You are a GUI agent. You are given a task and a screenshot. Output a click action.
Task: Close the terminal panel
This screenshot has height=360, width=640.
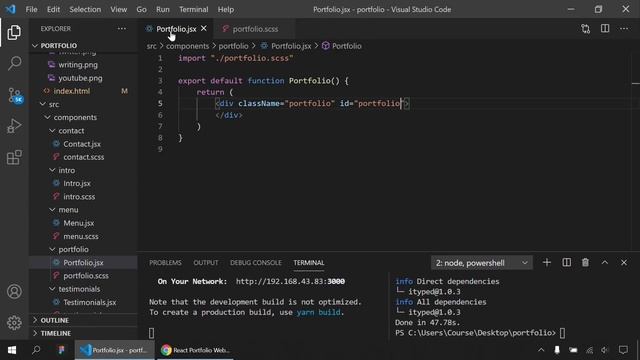coord(624,262)
